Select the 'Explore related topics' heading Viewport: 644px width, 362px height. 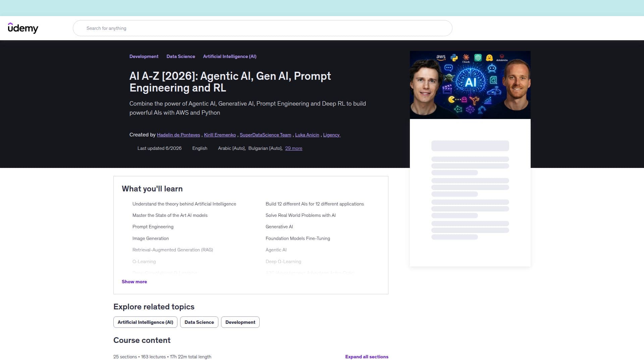click(x=154, y=307)
